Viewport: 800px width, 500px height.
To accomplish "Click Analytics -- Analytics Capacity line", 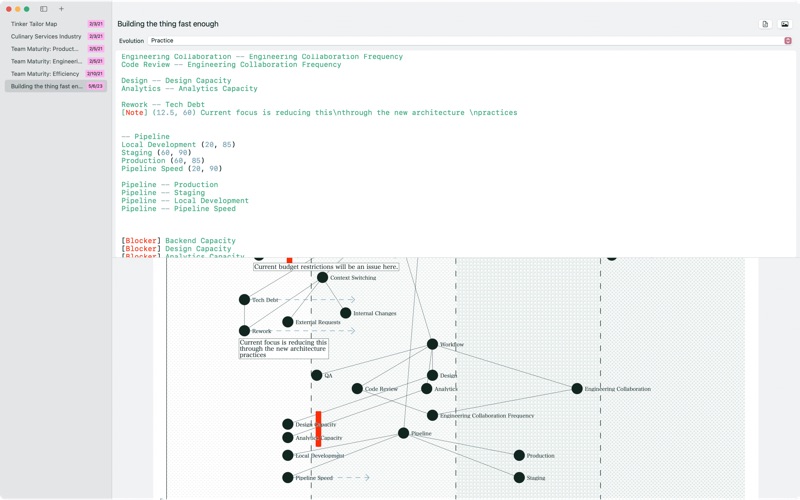I will pyautogui.click(x=189, y=89).
